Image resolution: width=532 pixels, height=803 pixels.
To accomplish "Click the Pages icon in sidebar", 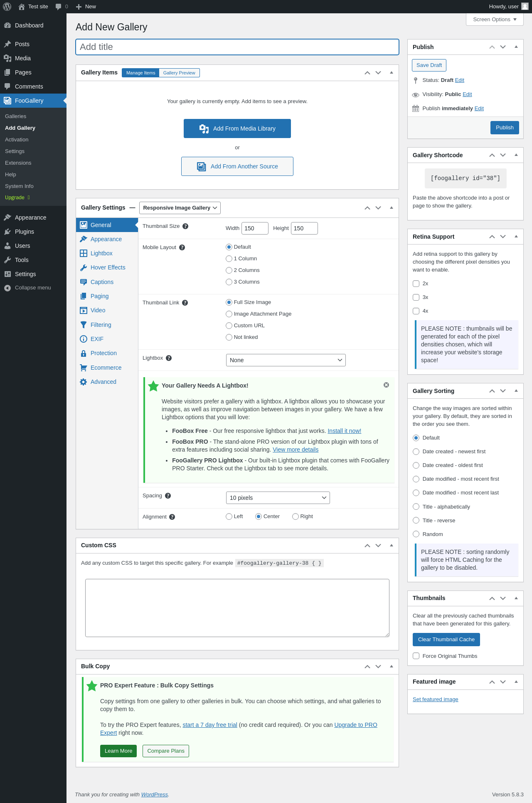I will click(x=7, y=72).
